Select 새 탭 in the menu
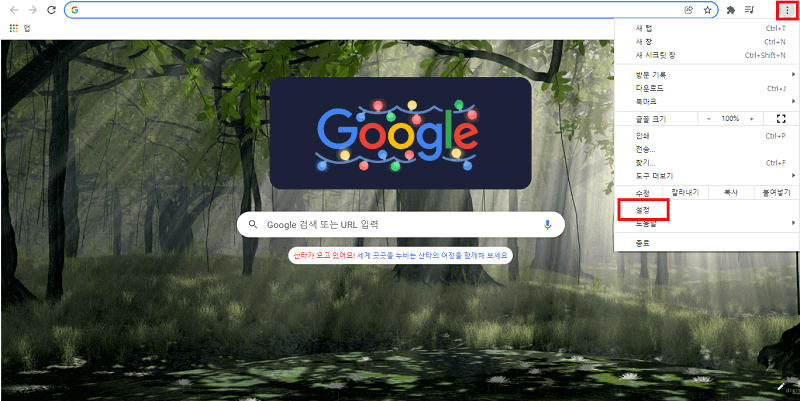This screenshot has height=401, width=800. click(707, 29)
